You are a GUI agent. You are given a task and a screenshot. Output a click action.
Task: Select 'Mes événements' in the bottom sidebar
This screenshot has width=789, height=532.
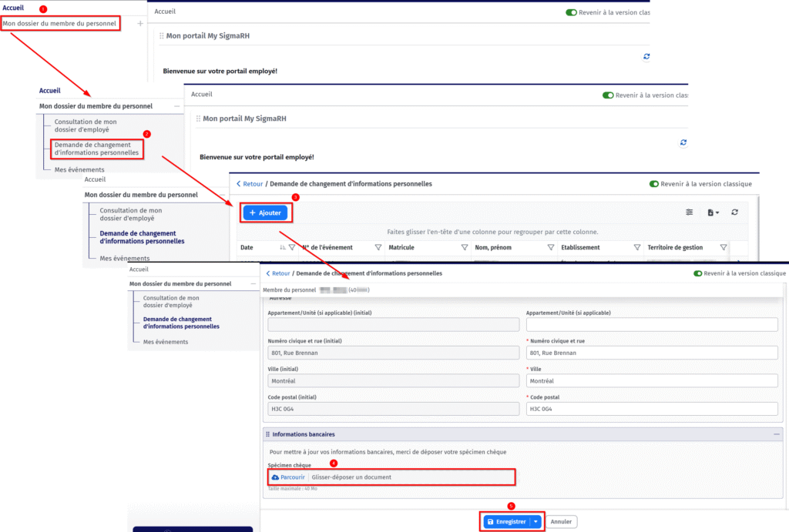[166, 341]
